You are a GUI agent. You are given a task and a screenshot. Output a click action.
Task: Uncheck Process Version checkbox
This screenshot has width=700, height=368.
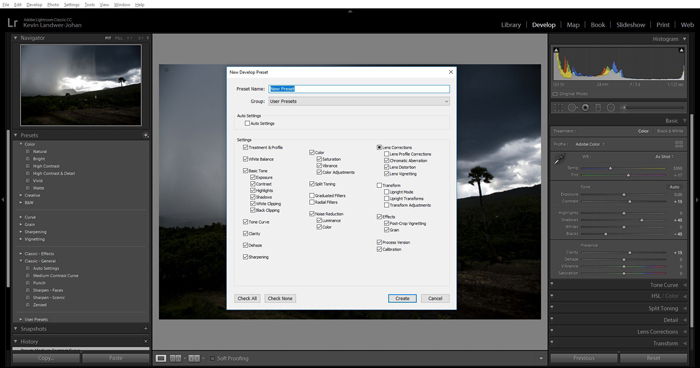[x=379, y=242]
